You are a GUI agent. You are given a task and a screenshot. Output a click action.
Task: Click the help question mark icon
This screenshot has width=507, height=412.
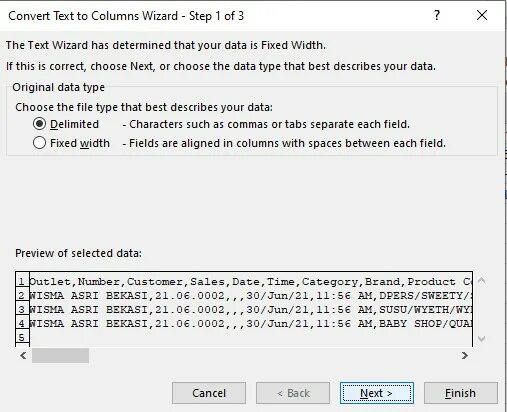[437, 15]
